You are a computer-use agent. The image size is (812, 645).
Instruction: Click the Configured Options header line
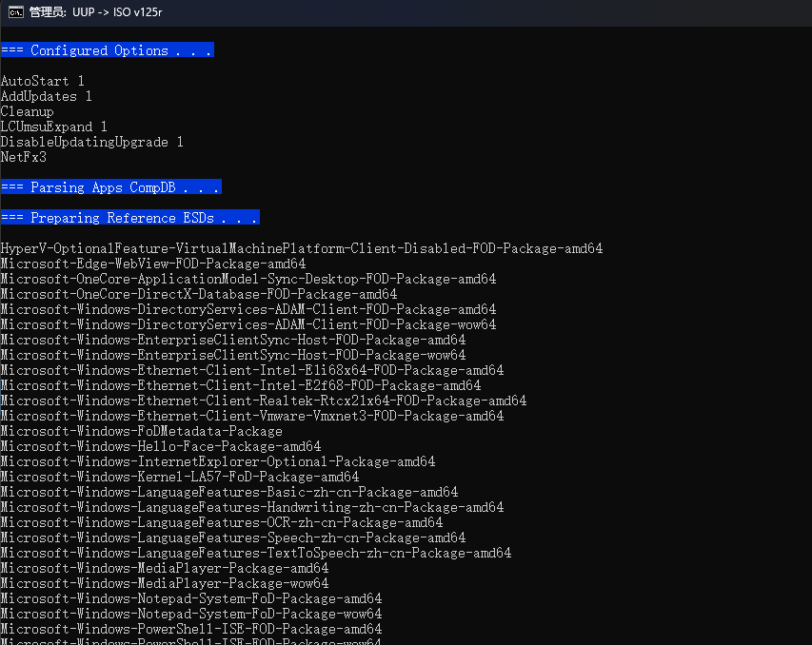pos(108,50)
